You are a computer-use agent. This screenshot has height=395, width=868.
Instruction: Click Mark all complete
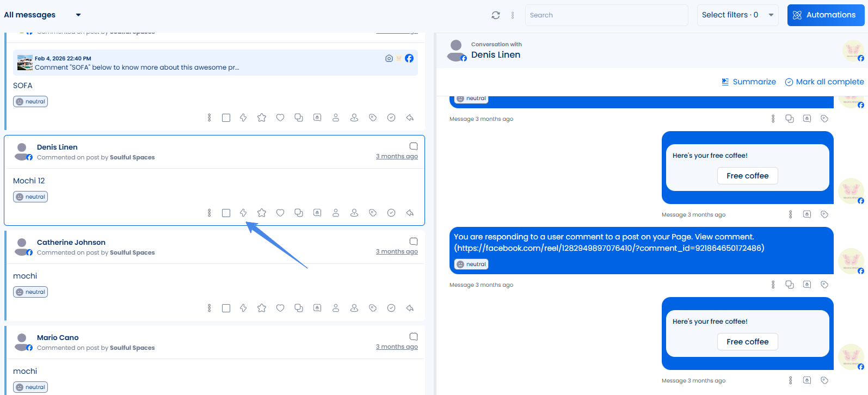[824, 82]
